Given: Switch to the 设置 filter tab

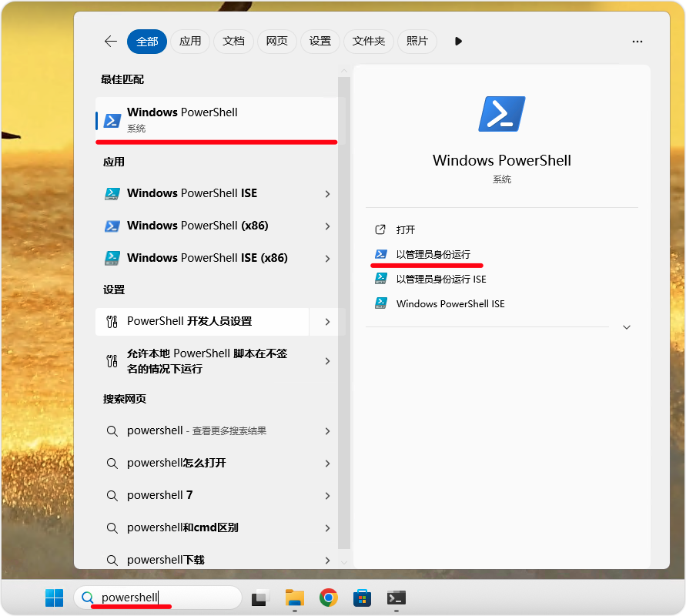Looking at the screenshot, I should 320,42.
